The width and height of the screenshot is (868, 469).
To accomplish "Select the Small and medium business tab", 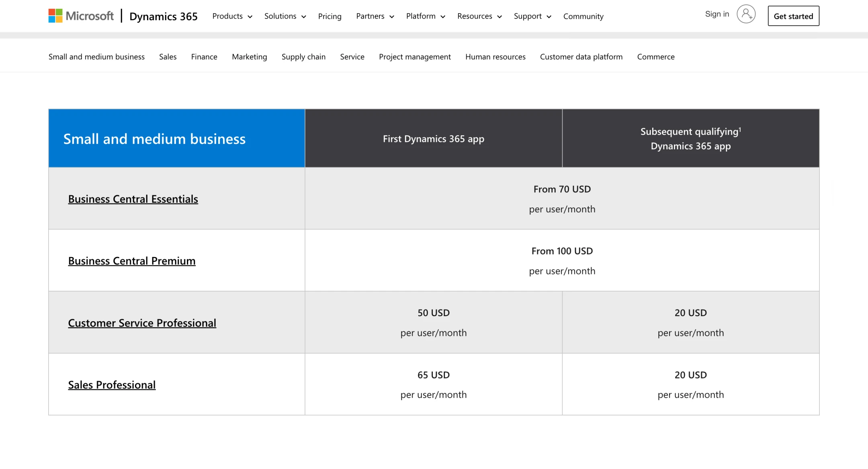I will pyautogui.click(x=96, y=57).
